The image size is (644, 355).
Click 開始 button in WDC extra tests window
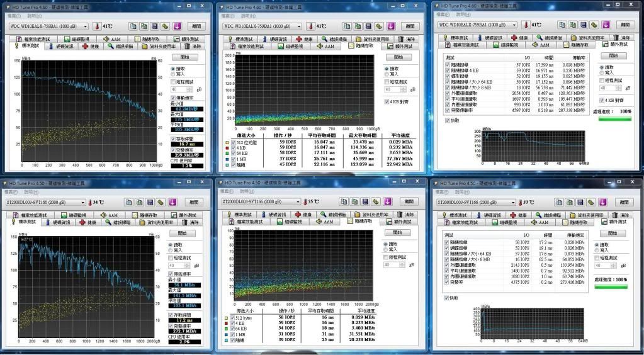(613, 55)
